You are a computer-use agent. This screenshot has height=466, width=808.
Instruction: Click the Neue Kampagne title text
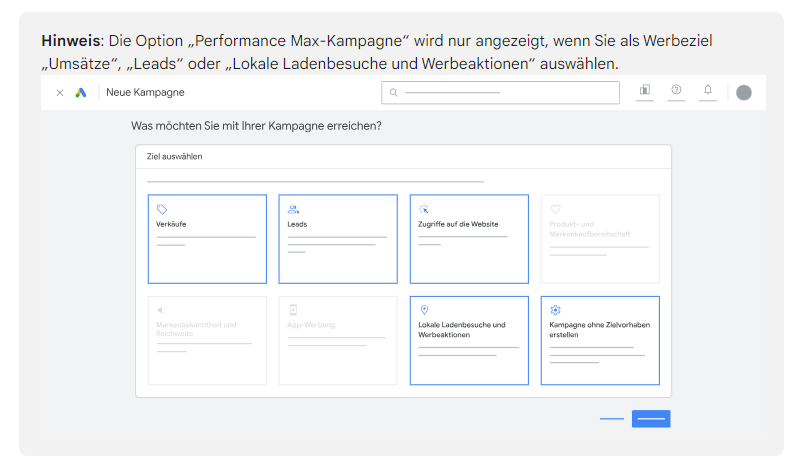point(145,92)
